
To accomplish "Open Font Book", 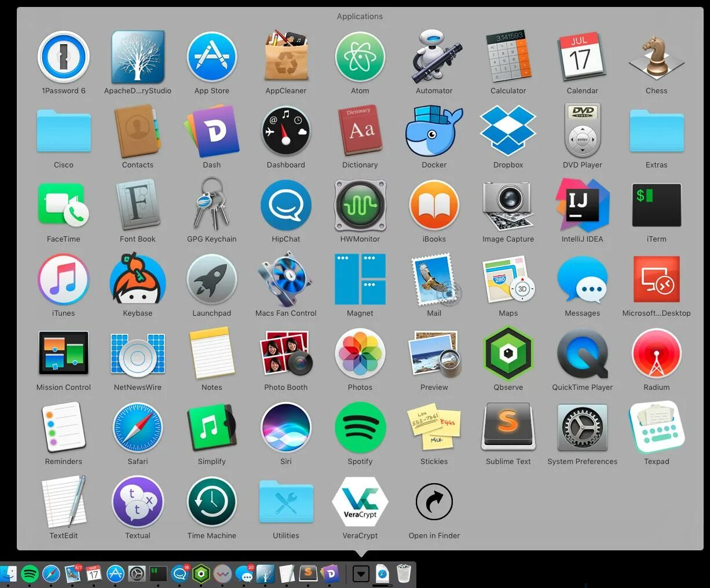I will (x=138, y=206).
